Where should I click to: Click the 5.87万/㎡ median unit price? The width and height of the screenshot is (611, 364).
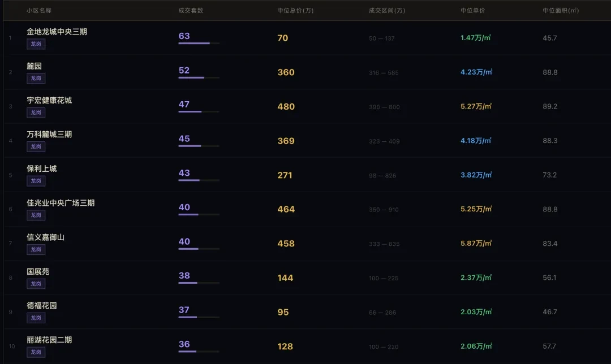(476, 243)
